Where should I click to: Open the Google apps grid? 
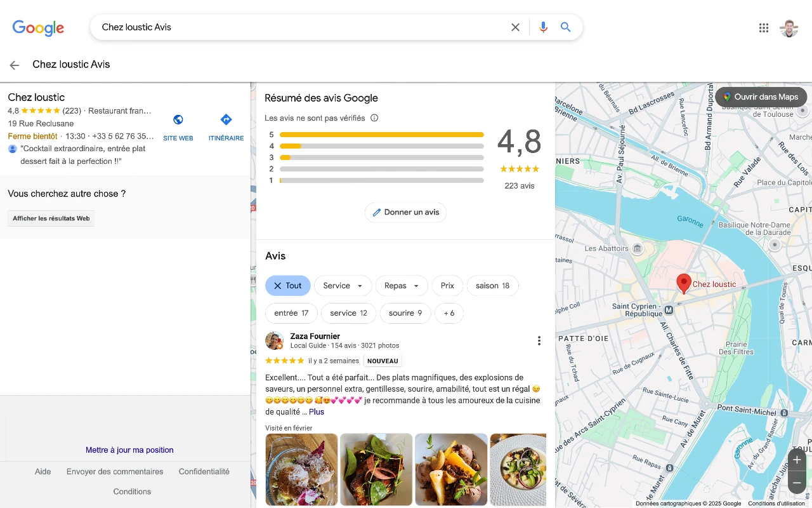(x=764, y=28)
